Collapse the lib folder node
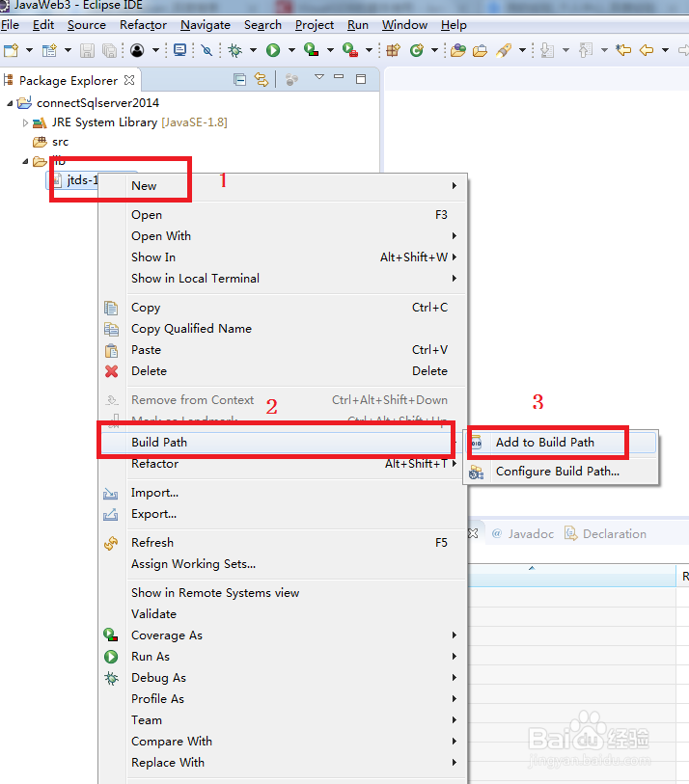The width and height of the screenshot is (689, 784). pyautogui.click(x=25, y=161)
